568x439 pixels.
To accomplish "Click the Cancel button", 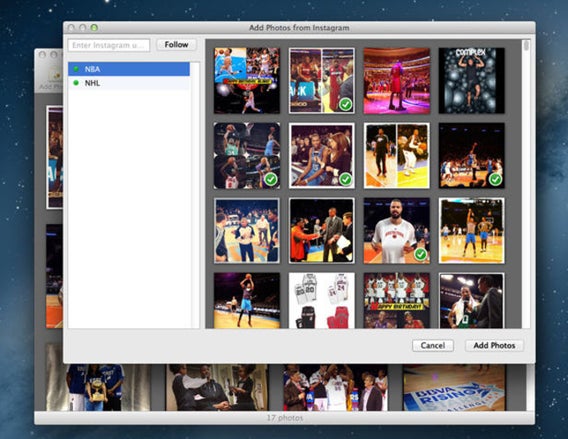I will 433,346.
